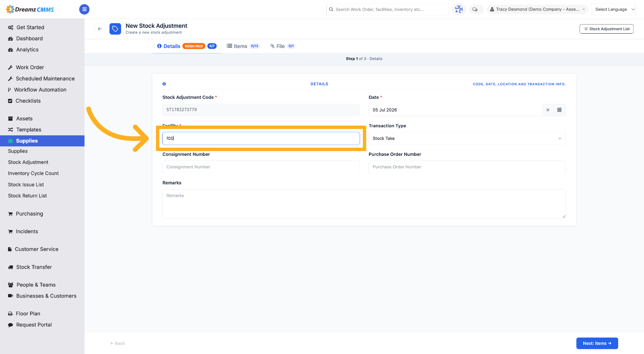Open the calendar picker icon for Date

click(559, 110)
